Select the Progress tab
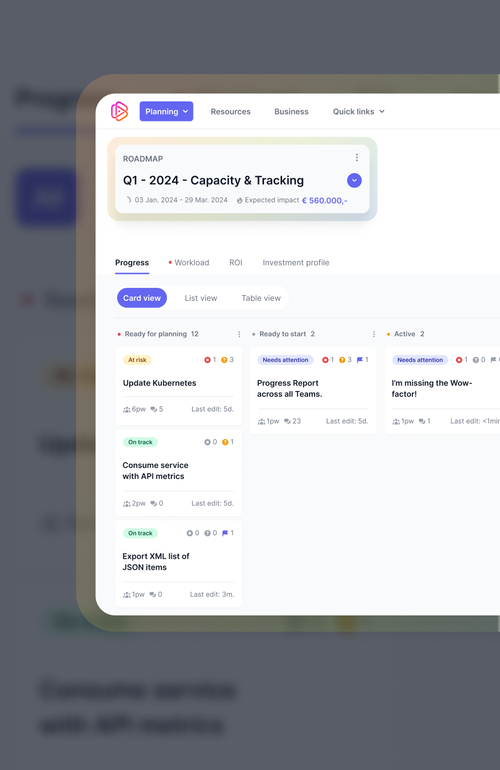This screenshot has height=770, width=500. pyautogui.click(x=132, y=263)
